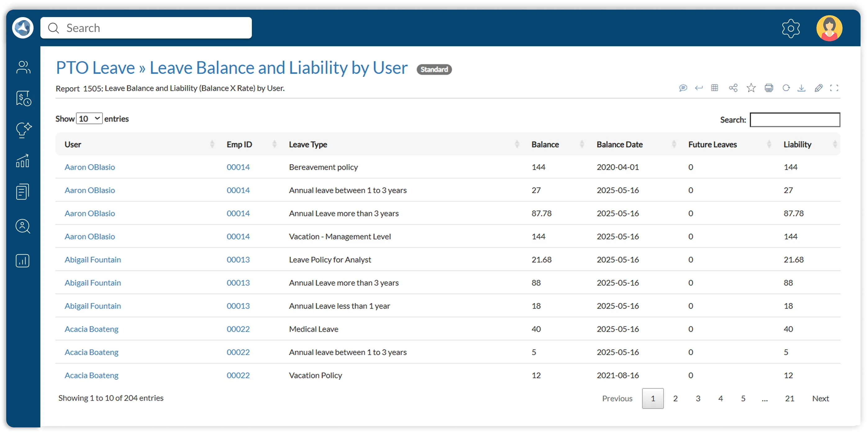Click inside the report Search field
This screenshot has height=433, width=868.
pos(795,120)
